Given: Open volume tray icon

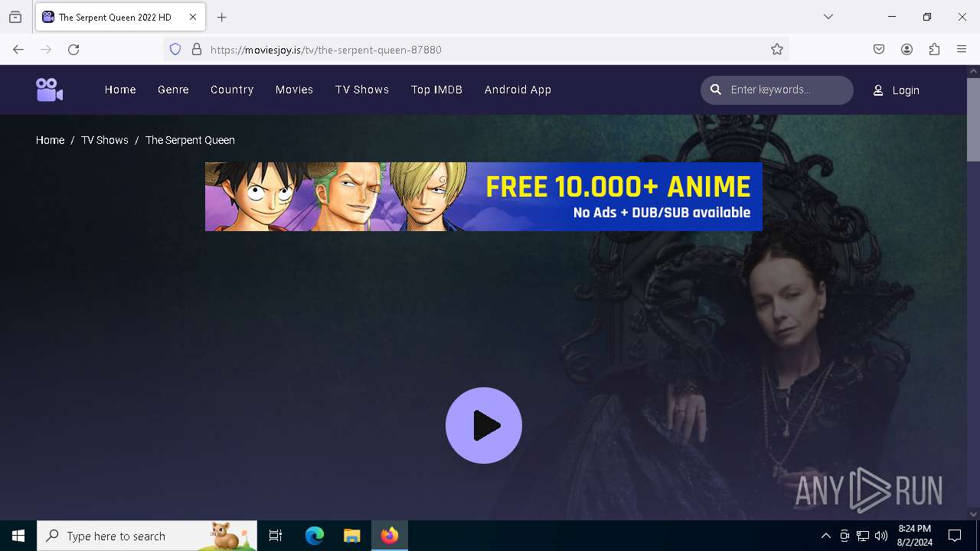Looking at the screenshot, I should 881,536.
